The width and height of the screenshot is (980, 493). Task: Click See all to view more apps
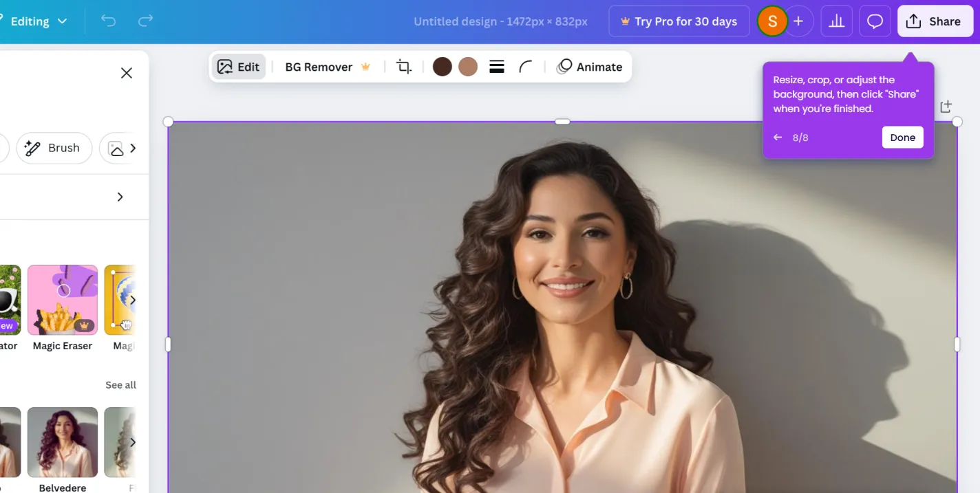click(x=120, y=384)
